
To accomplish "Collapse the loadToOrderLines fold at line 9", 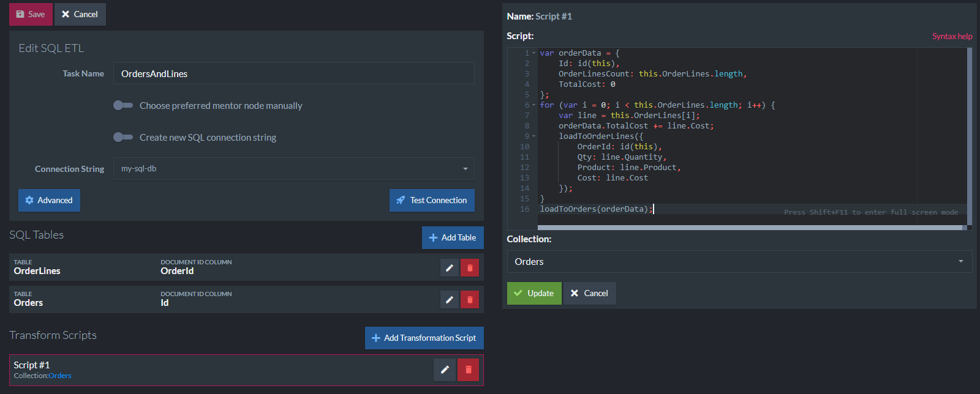I will tap(533, 136).
